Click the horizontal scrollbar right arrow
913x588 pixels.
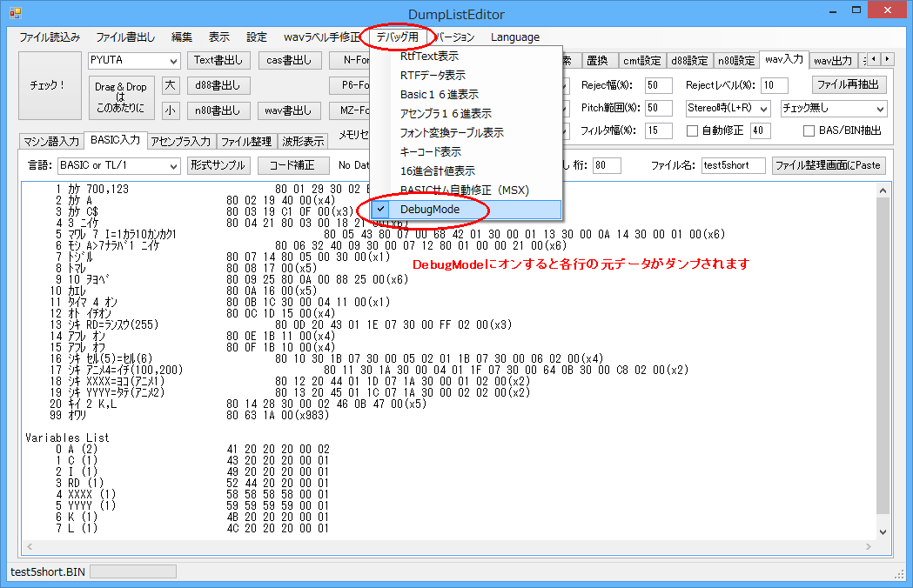(868, 546)
